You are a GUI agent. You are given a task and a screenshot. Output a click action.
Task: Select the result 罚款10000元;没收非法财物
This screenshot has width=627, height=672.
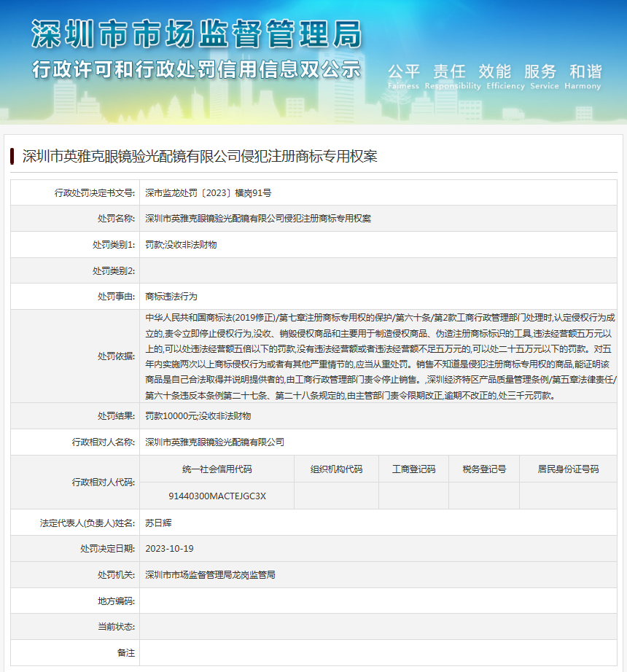pos(198,416)
